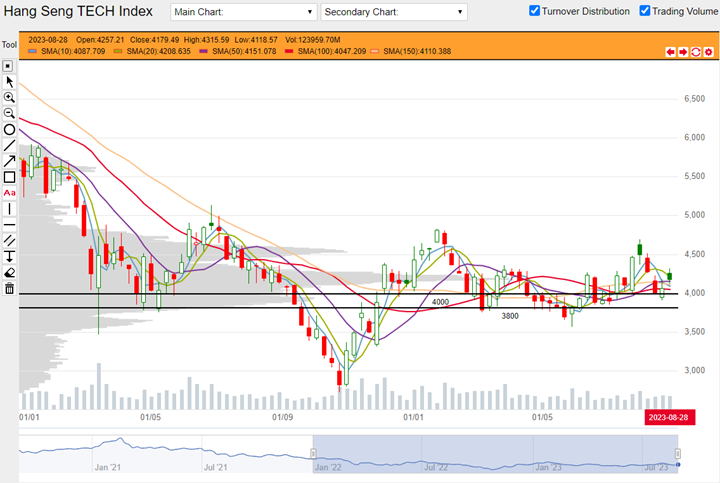This screenshot has width=720, height=483.
Task: Grab the left handle of range navigator
Action: pyautogui.click(x=313, y=454)
